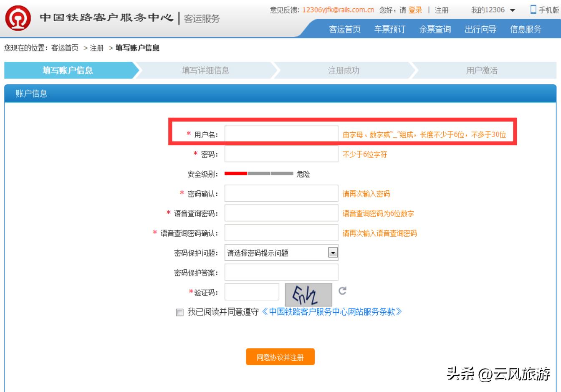Tick the agree to service terms checkbox
This screenshot has width=561, height=392.
click(180, 313)
